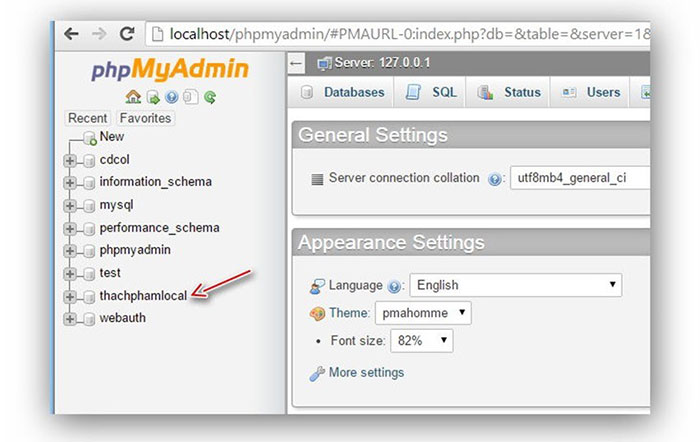Click the copy documents icon in sidebar
Screen dimensions: 700x442
[x=191, y=97]
